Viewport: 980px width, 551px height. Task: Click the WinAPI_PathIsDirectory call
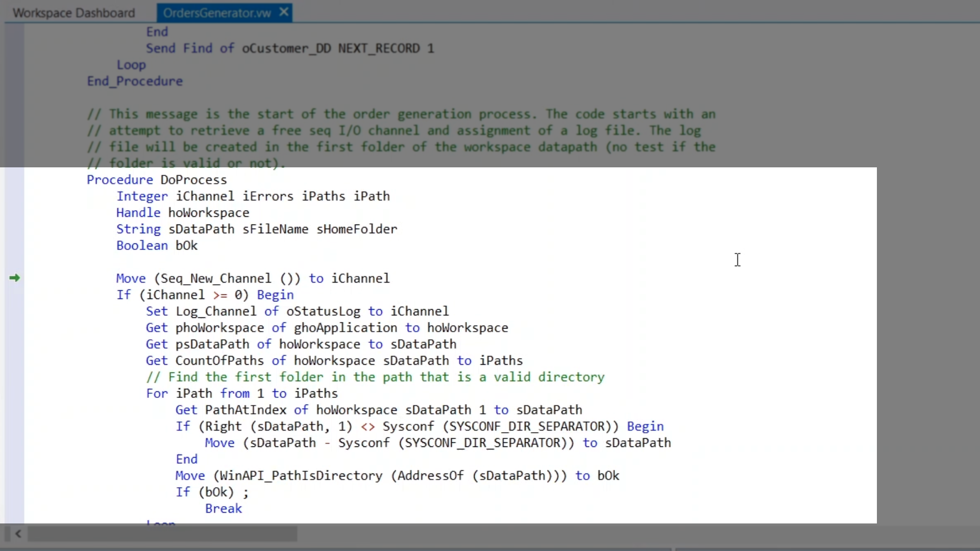click(x=301, y=476)
